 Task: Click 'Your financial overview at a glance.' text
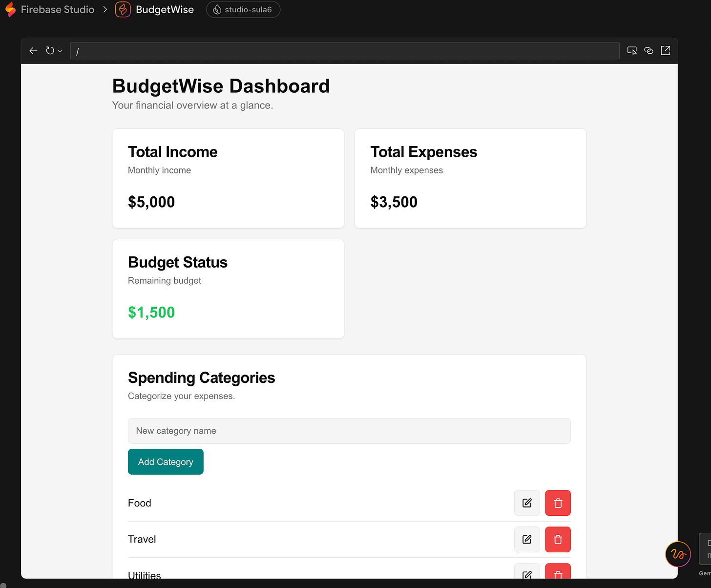(192, 105)
